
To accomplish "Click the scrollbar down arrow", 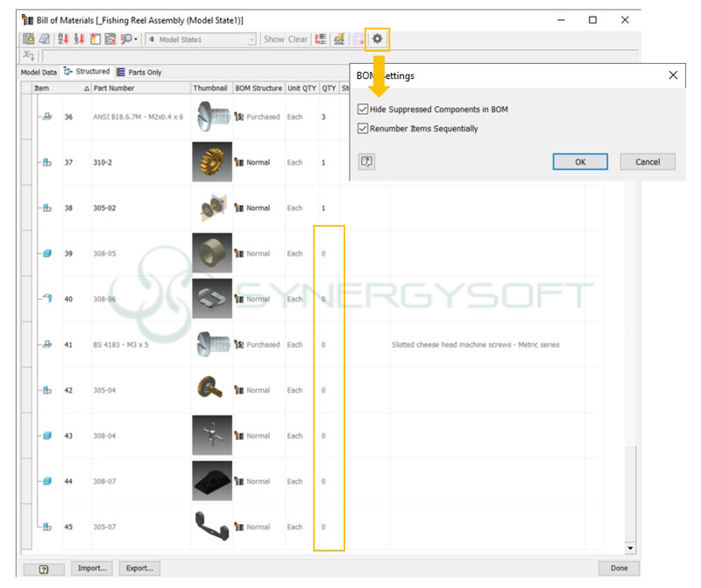I will (x=630, y=549).
